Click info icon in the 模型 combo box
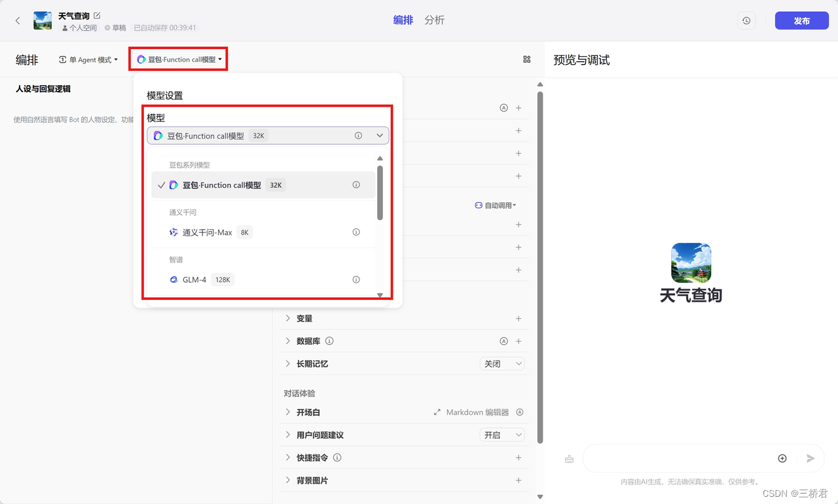This screenshot has width=838, height=504. pos(358,135)
